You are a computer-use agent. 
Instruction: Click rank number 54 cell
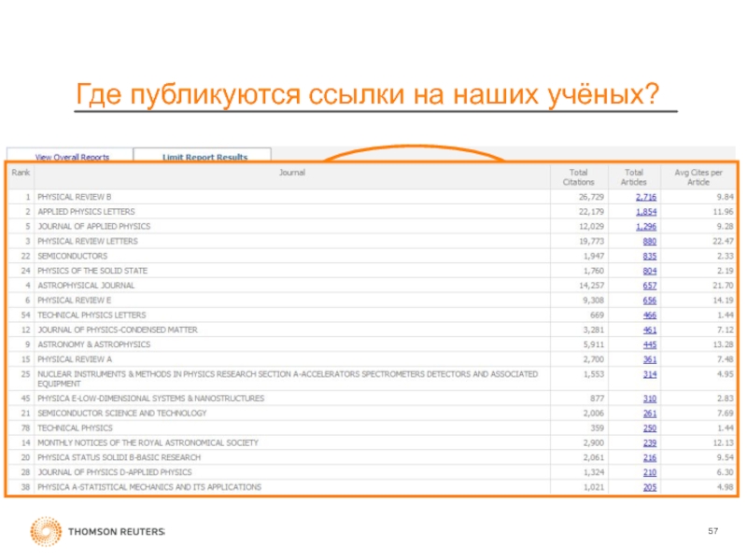(26, 315)
